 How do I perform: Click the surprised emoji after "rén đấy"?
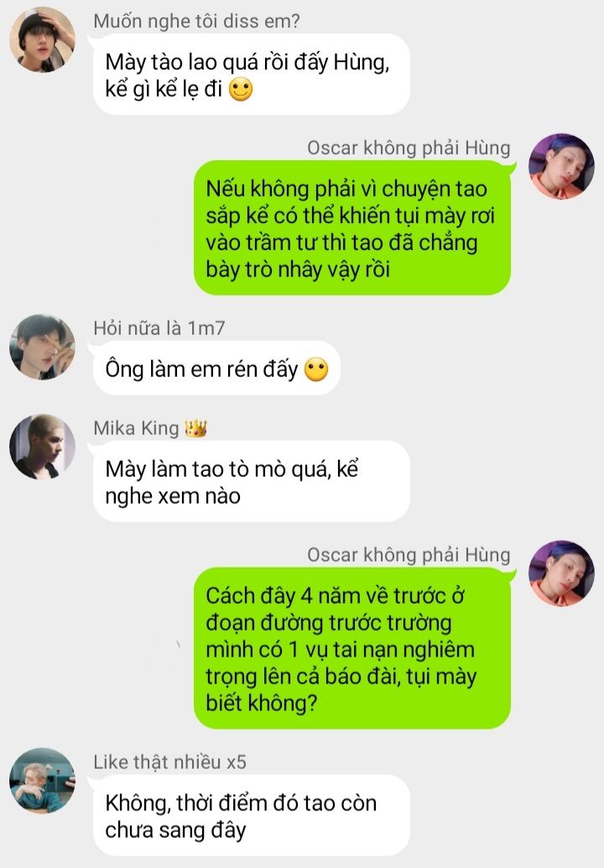[316, 369]
